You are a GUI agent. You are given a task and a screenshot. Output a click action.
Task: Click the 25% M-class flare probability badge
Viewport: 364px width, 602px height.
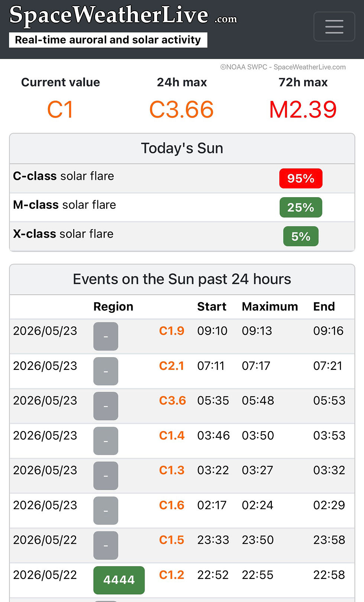pos(301,208)
